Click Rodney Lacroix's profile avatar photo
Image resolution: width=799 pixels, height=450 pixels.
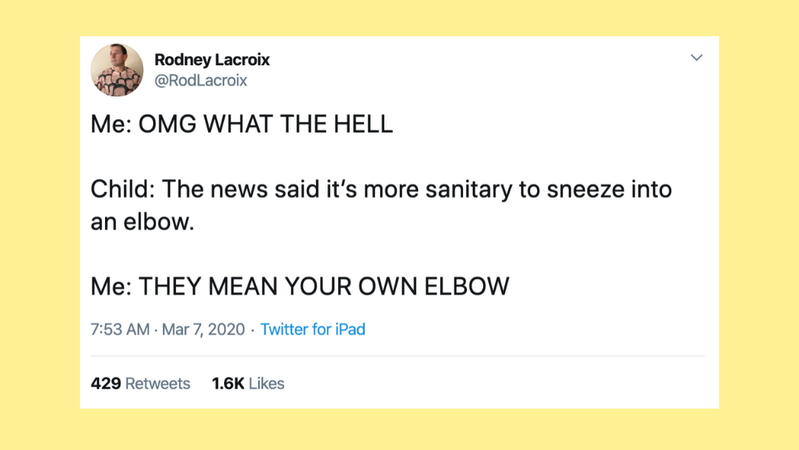(x=117, y=70)
